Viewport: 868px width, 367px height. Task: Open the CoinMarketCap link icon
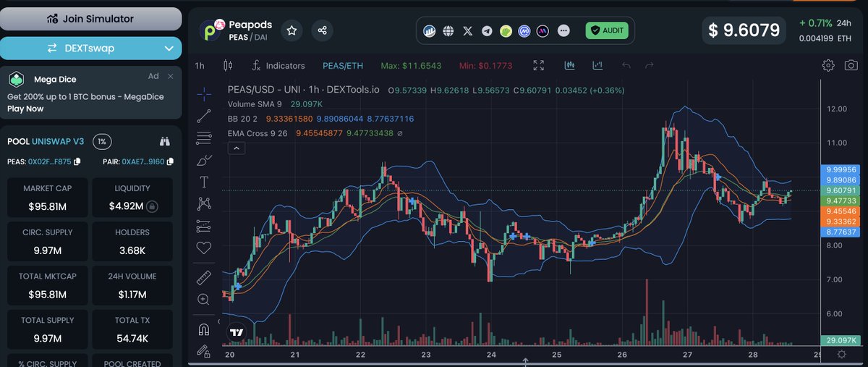[525, 31]
